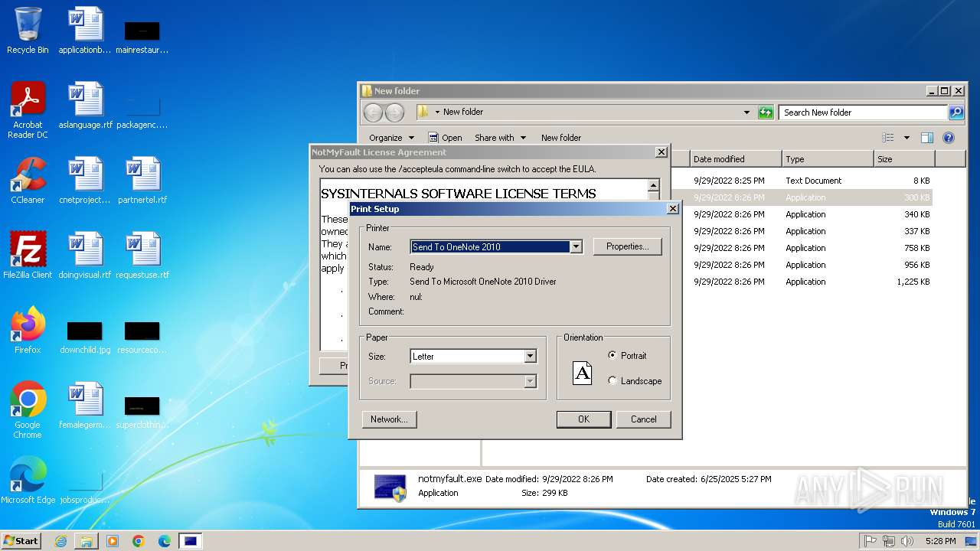
Task: Sort by Date modified column
Action: [x=735, y=159]
